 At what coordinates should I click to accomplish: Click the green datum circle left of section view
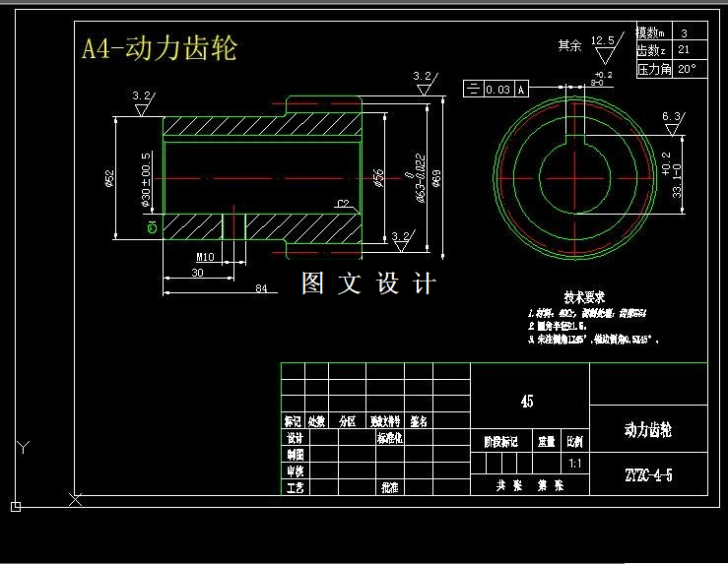tap(152, 227)
